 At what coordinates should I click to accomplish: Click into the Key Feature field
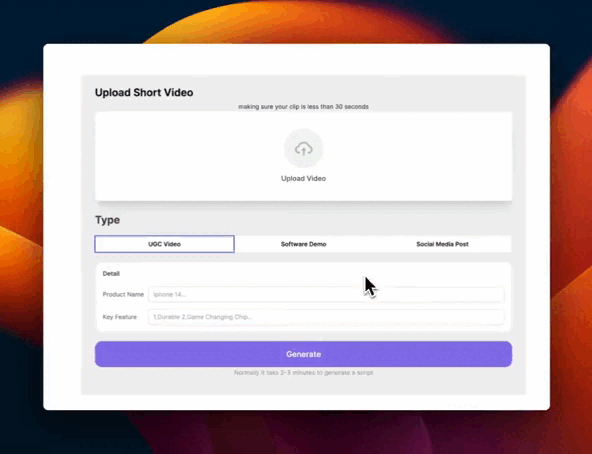326,317
